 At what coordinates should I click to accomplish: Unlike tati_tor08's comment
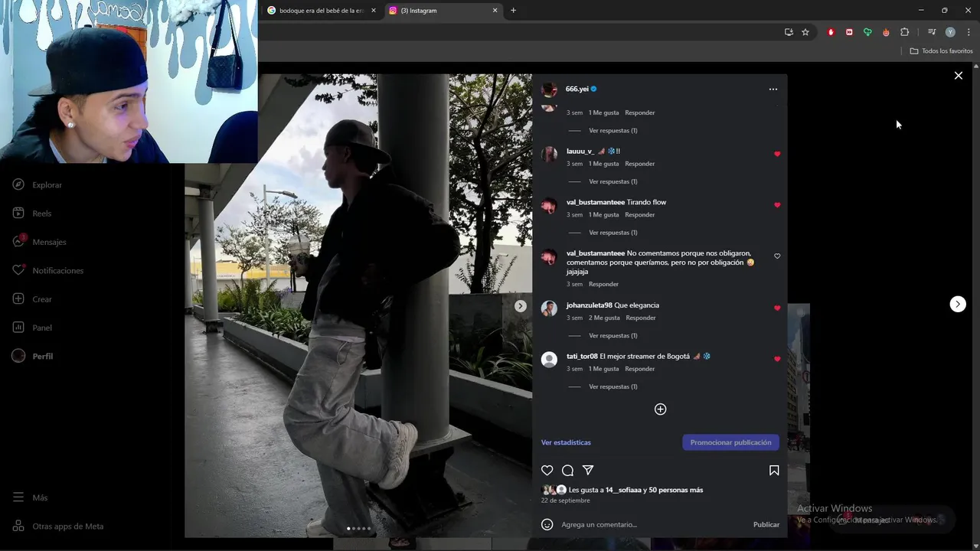(777, 359)
